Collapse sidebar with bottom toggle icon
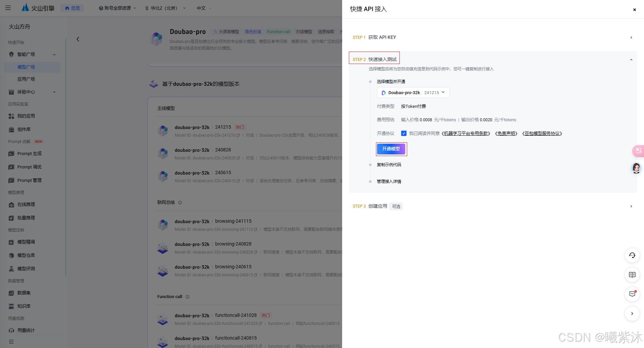The width and height of the screenshot is (644, 348). (x=11, y=342)
